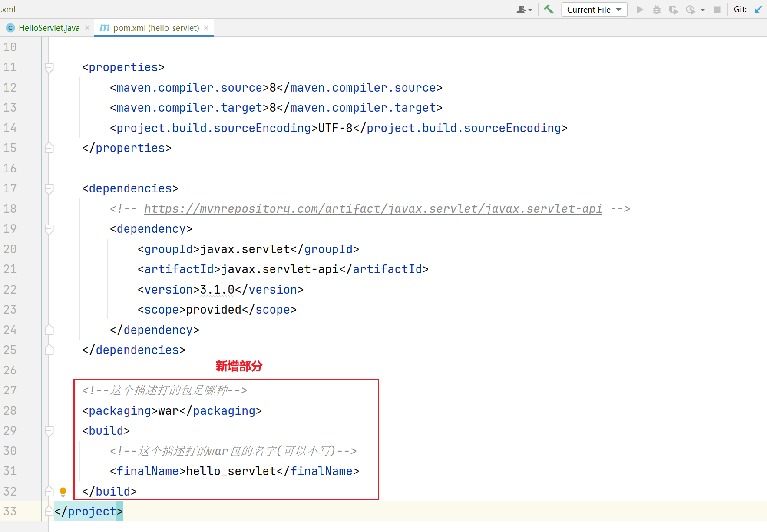The image size is (767, 532).
Task: Click the yellow intention lightbulb icon
Action: 63,492
